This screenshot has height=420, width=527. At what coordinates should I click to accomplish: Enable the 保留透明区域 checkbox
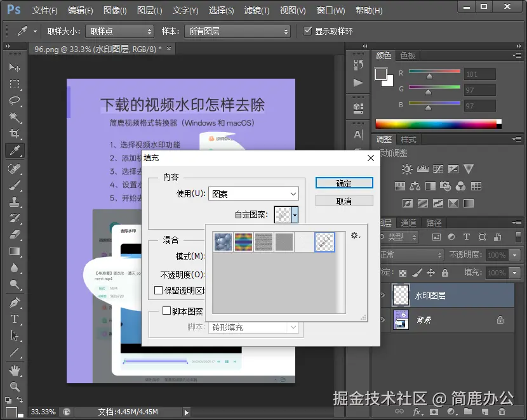point(159,290)
